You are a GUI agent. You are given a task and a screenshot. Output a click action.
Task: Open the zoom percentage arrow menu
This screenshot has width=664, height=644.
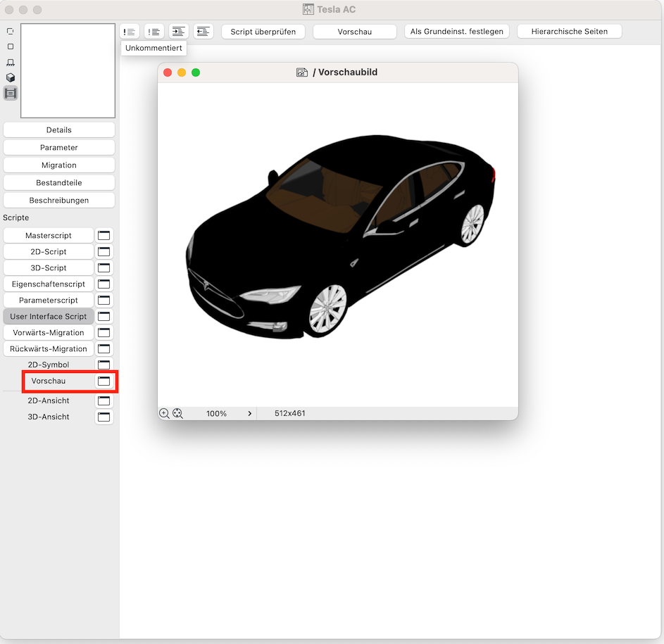tap(250, 414)
